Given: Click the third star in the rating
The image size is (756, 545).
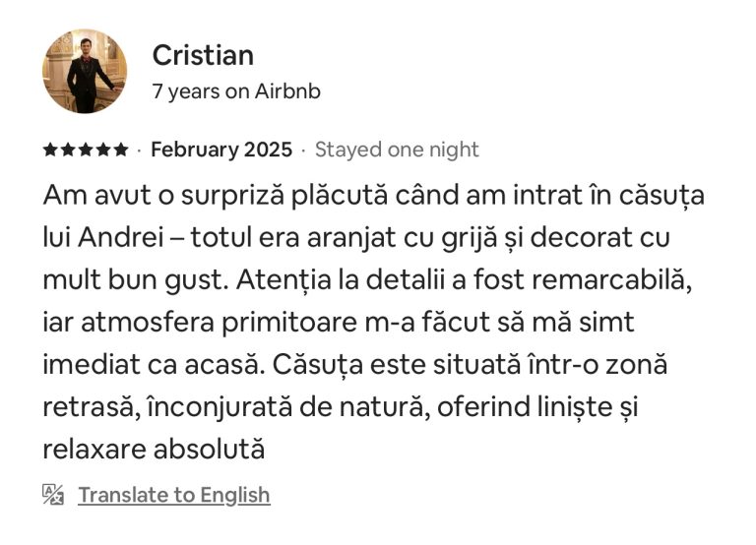Looking at the screenshot, I should click(86, 151).
